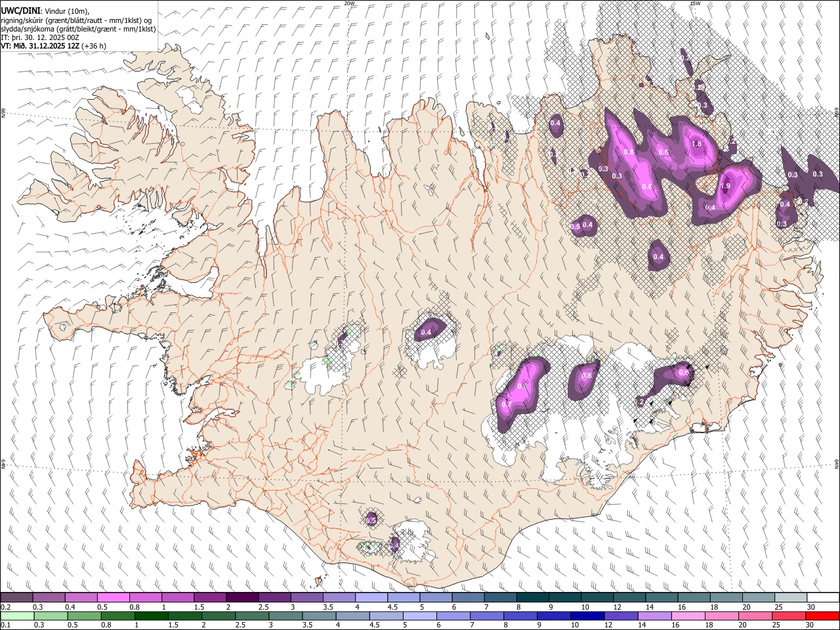This screenshot has height=630, width=840.
Task: Click the 'UWC/DINI' title text
Action: click(x=20, y=11)
